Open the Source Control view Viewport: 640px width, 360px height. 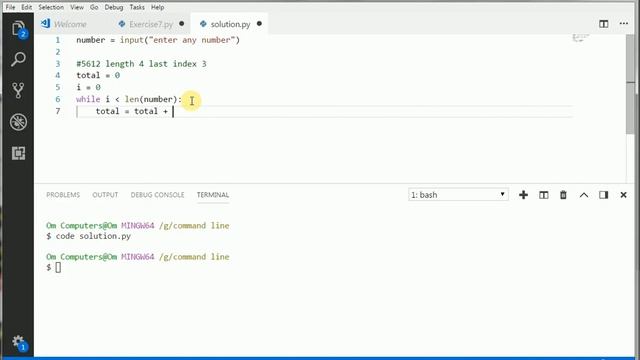(18, 91)
